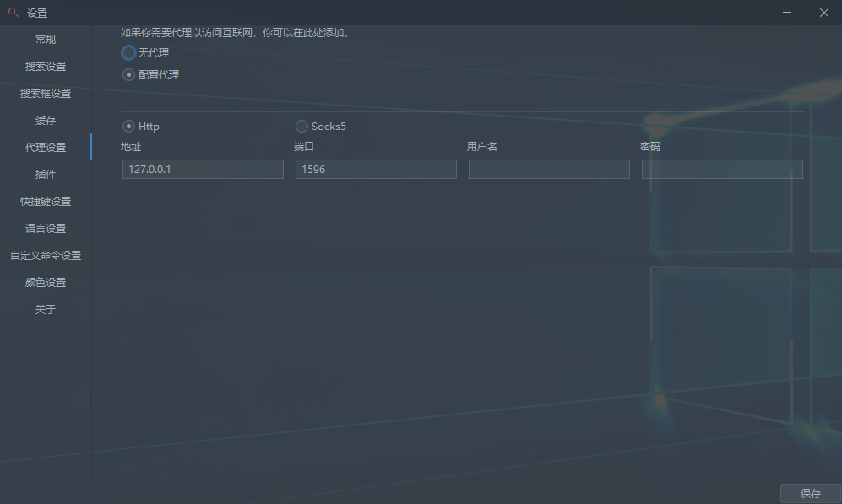
Task: Click the search magnifier icon in title bar
Action: [x=14, y=12]
